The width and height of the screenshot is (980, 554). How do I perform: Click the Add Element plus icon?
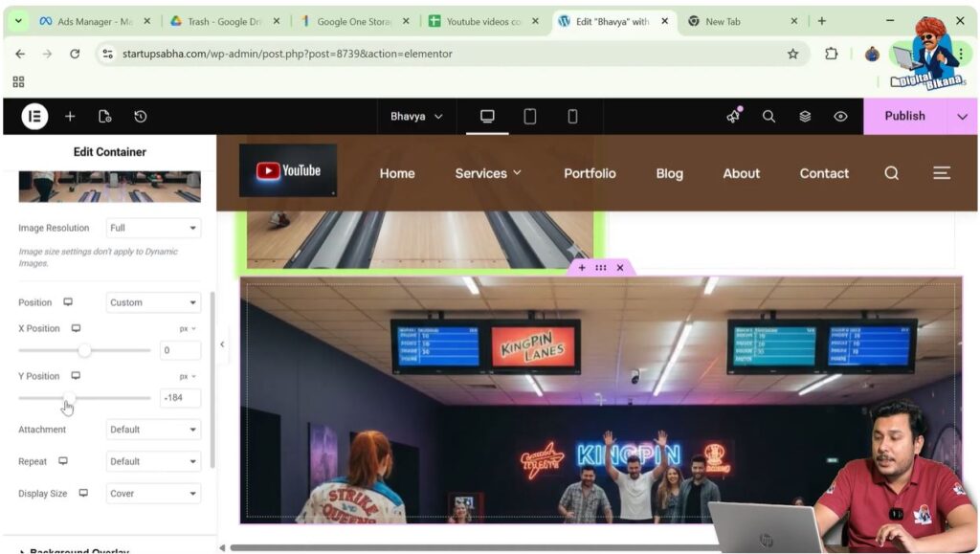(70, 116)
